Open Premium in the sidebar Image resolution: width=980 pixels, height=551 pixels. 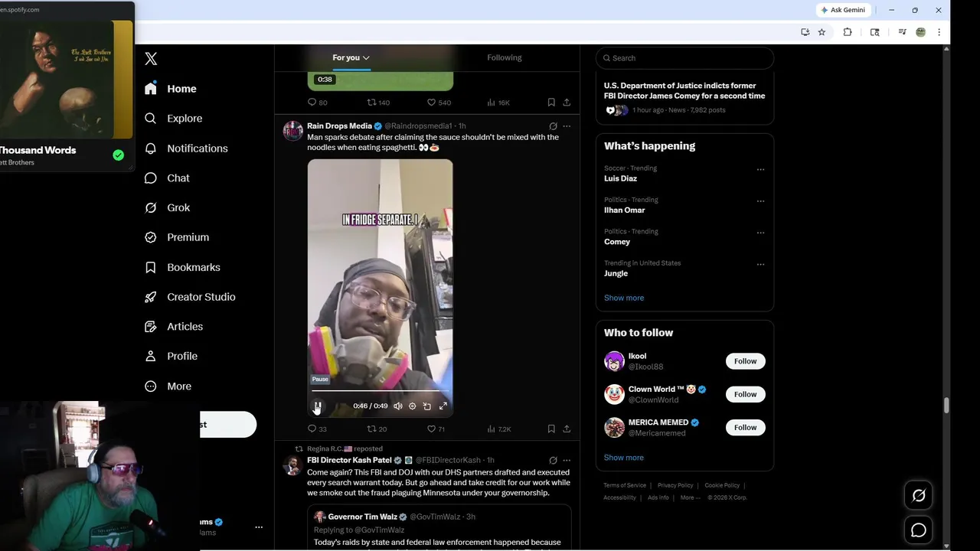(177, 237)
